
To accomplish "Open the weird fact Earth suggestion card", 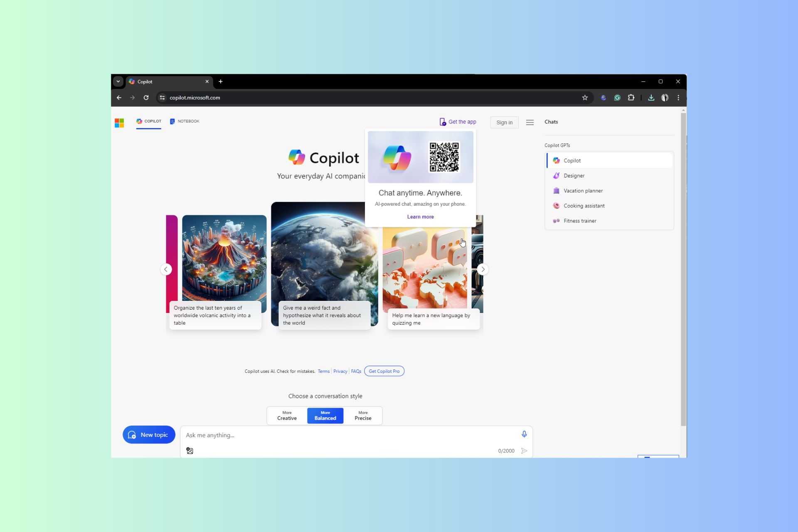I will (324, 266).
